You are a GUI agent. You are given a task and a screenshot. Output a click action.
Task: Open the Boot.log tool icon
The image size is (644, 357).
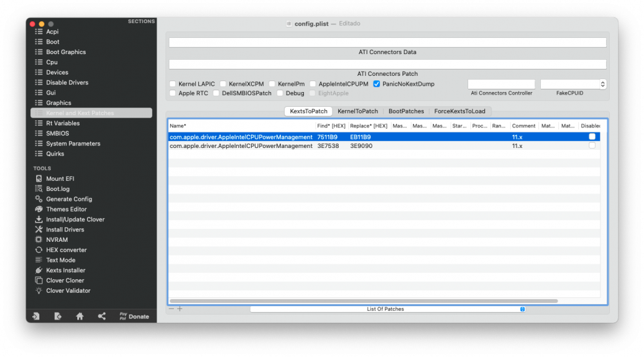point(39,188)
